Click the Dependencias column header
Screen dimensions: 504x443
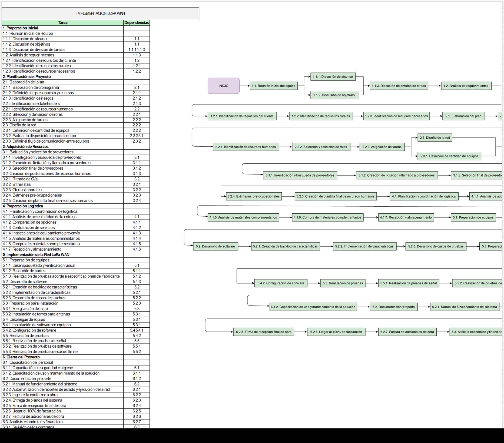[136, 23]
